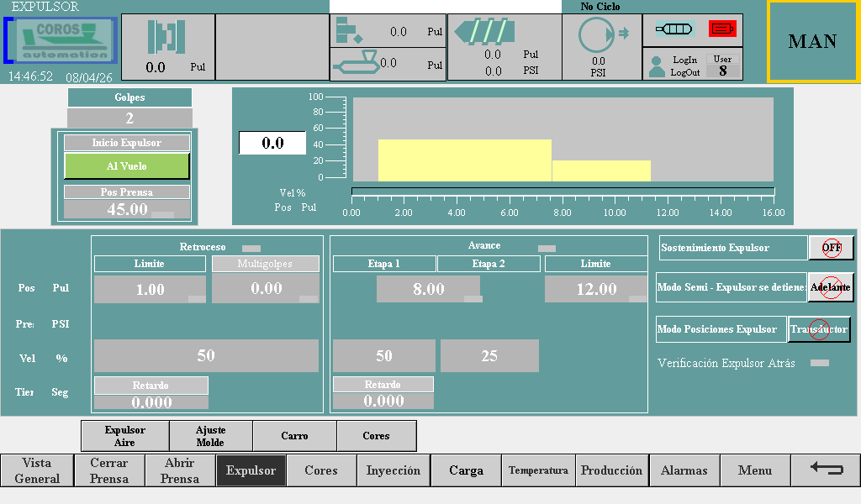This screenshot has width=861, height=504.
Task: Click the mold clamp position icon
Action: [166, 37]
